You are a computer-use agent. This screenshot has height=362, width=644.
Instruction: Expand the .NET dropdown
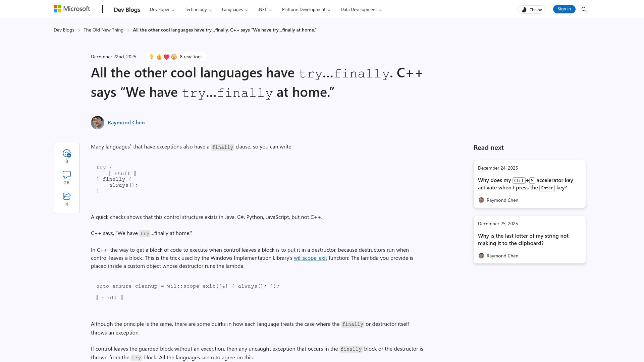tap(265, 10)
